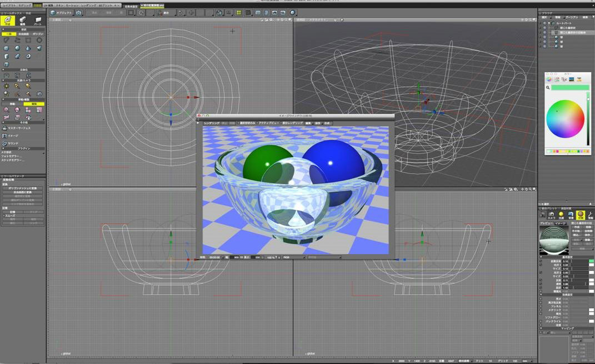Click the save button in material panel
The width and height of the screenshot is (595, 364).
(588, 235)
